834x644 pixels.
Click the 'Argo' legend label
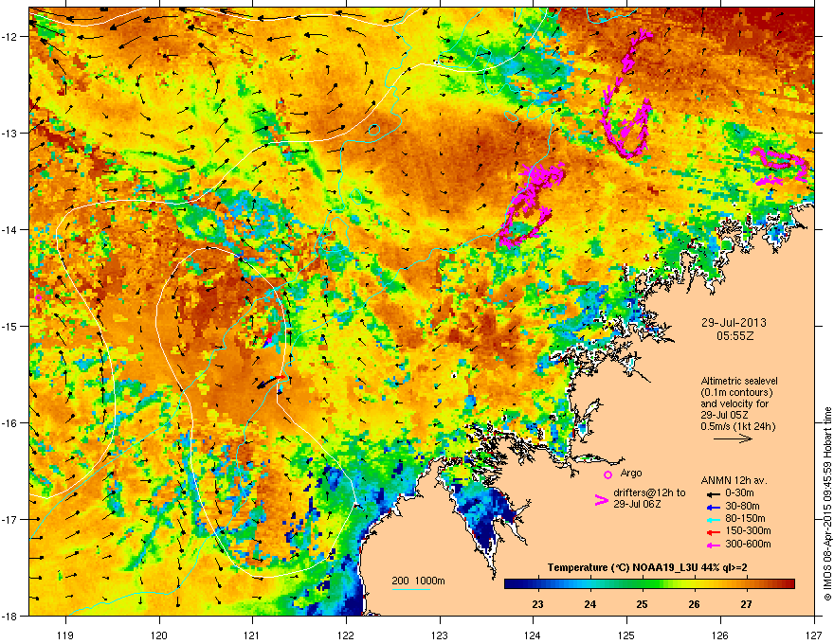[631, 473]
